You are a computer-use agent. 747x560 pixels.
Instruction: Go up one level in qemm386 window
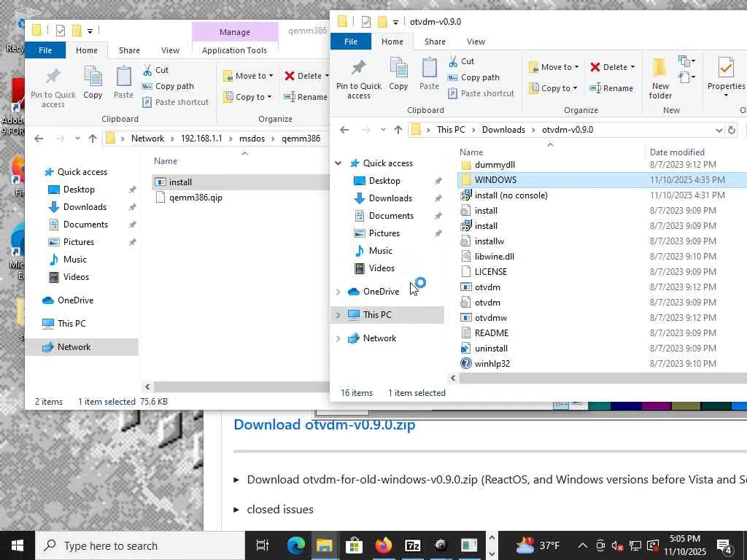point(93,139)
